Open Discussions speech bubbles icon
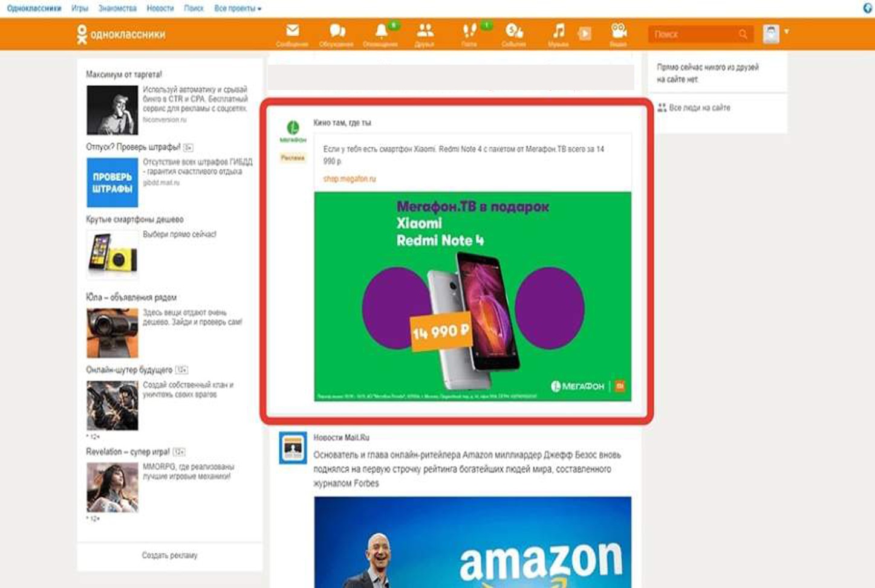This screenshot has width=875, height=588. click(x=336, y=33)
